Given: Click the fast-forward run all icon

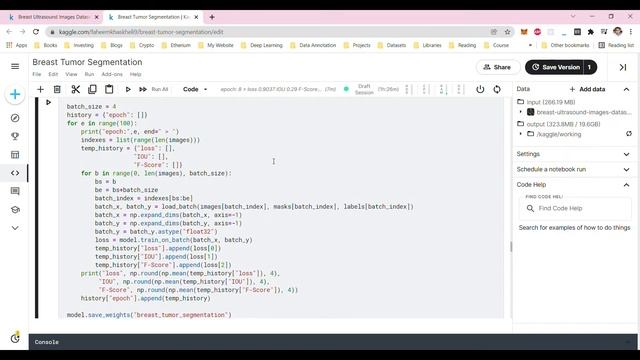Looking at the screenshot, I should (143, 89).
